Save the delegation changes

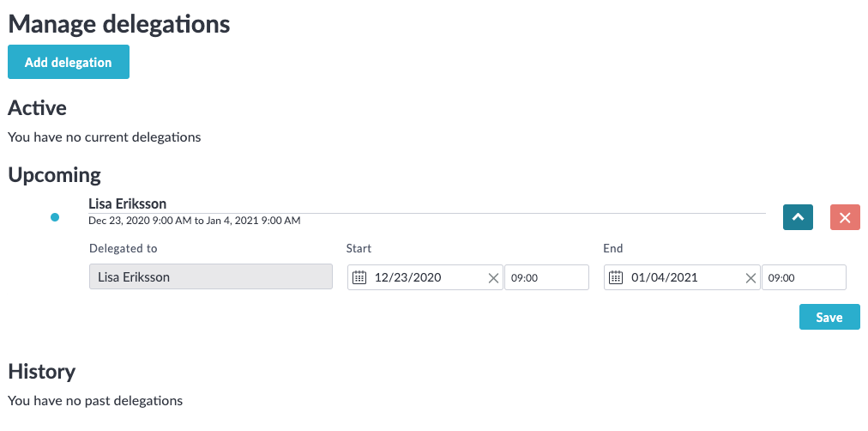pyautogui.click(x=829, y=317)
